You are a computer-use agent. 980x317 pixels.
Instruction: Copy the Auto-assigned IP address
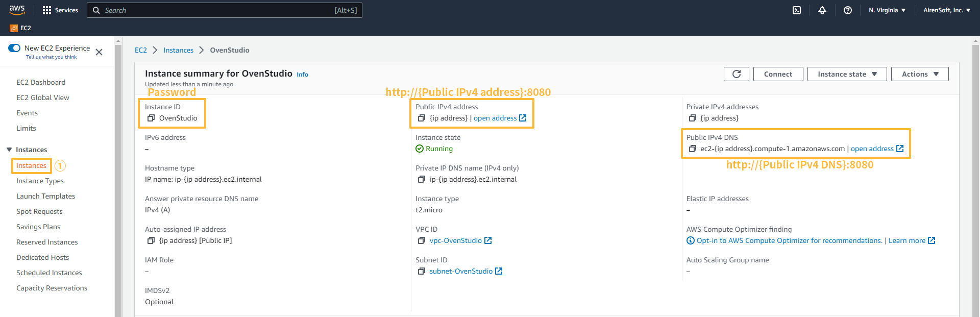(x=151, y=240)
